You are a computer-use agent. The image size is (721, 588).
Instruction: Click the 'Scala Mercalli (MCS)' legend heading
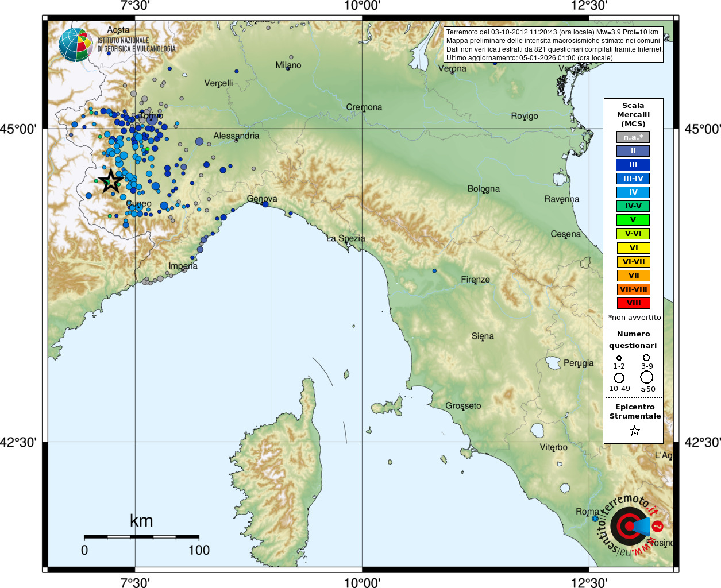633,115
